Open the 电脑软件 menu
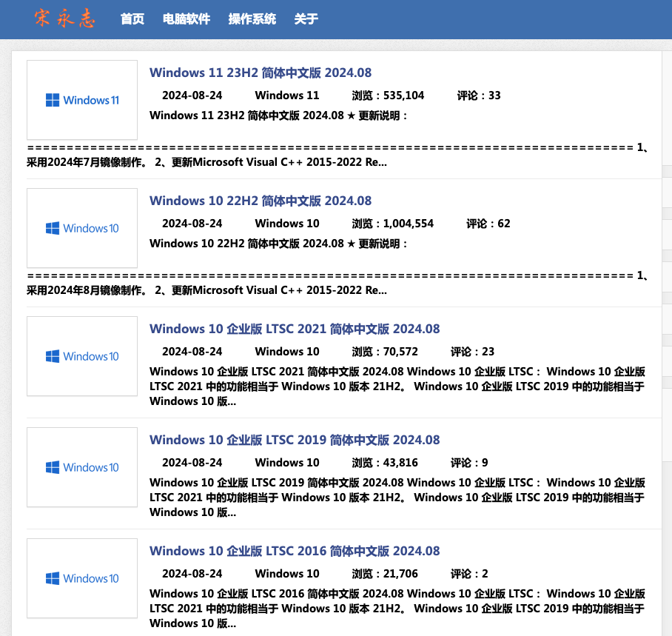The width and height of the screenshot is (672, 636). [x=186, y=19]
